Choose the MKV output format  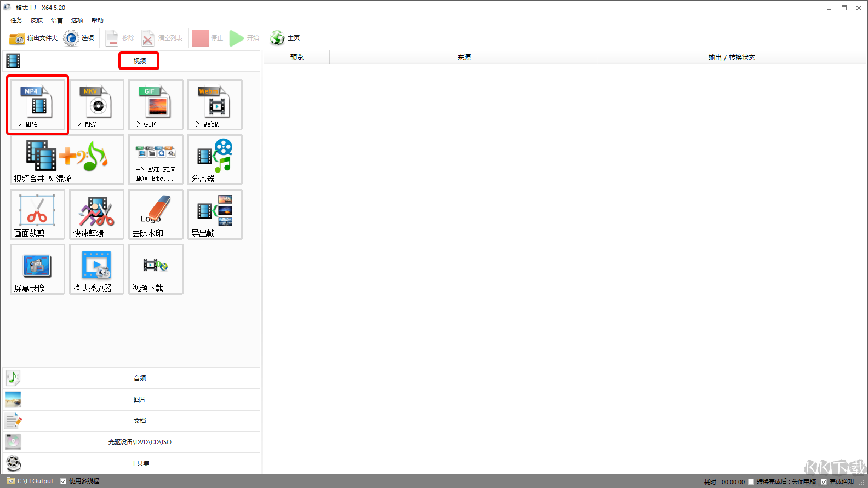(x=97, y=105)
